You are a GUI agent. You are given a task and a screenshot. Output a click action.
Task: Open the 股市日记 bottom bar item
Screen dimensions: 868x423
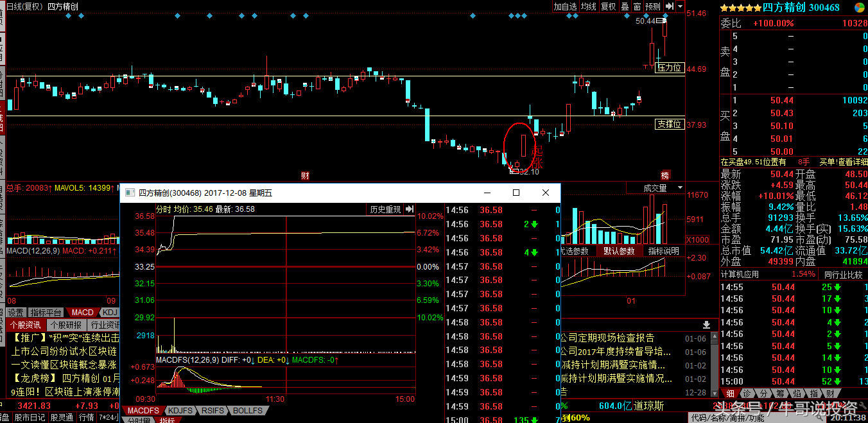click(30, 418)
